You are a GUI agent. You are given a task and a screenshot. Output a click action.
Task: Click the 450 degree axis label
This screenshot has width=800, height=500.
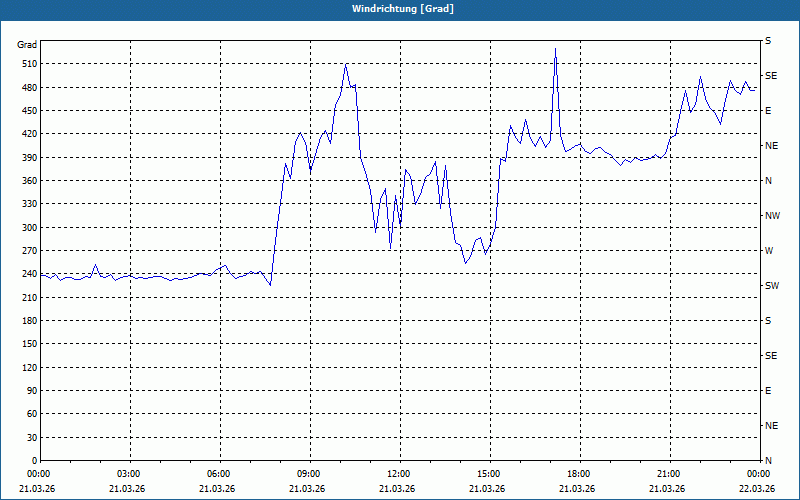click(x=30, y=111)
